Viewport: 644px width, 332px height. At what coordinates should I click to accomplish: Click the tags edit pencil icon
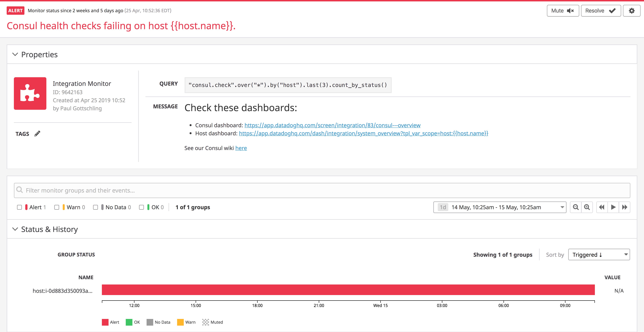click(x=37, y=134)
